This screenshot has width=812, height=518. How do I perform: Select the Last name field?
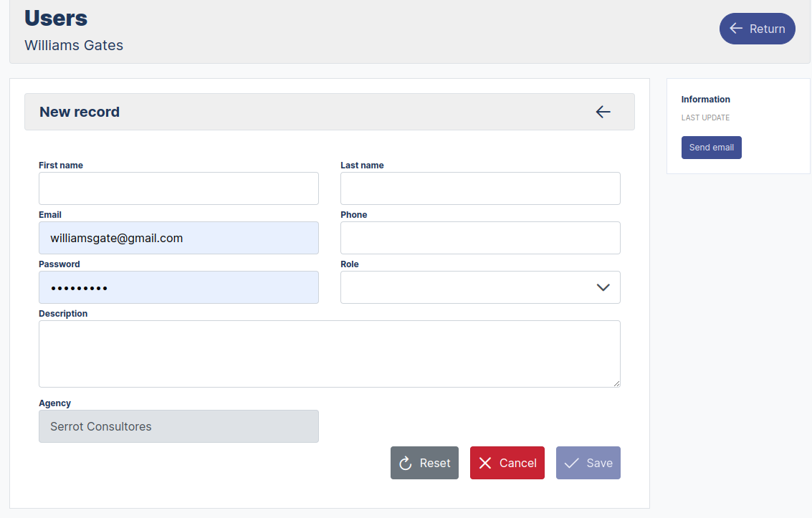pyautogui.click(x=480, y=188)
